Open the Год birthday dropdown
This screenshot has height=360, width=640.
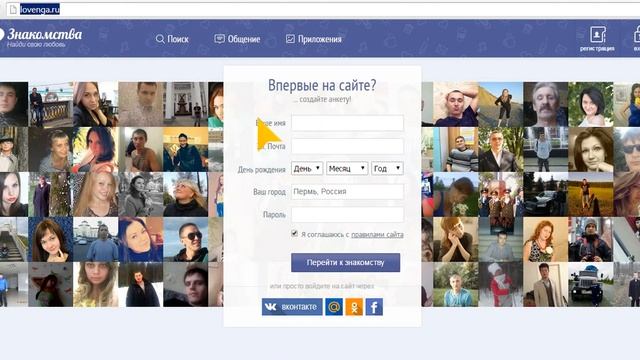[387, 168]
